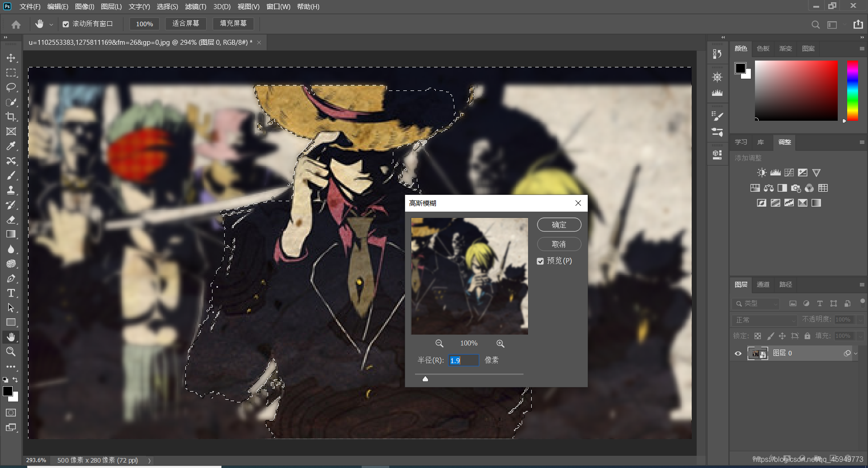Open the Color panel options menu
Viewport: 868px width, 468px height.
[x=862, y=48]
